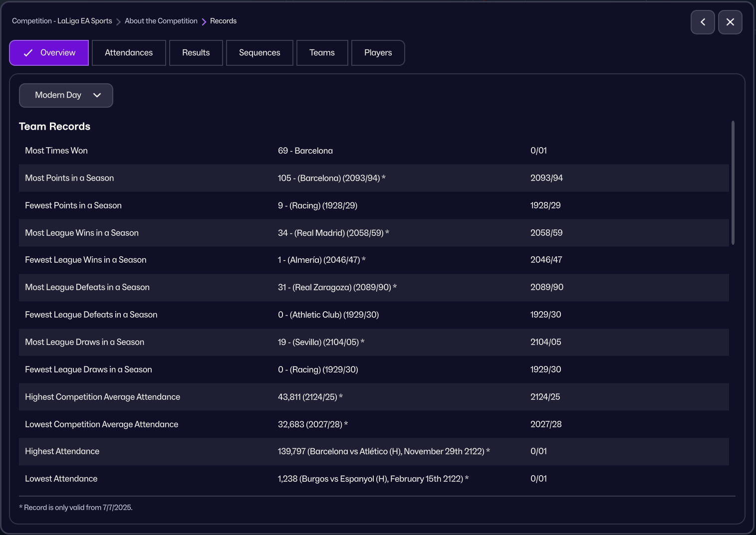Viewport: 756px width, 535px height.
Task: Select the Highest Attendance row label
Action: point(62,451)
